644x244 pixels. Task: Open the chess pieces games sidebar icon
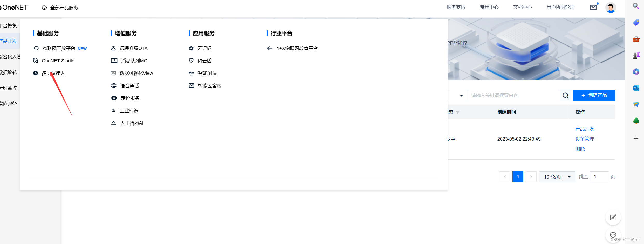click(x=636, y=55)
